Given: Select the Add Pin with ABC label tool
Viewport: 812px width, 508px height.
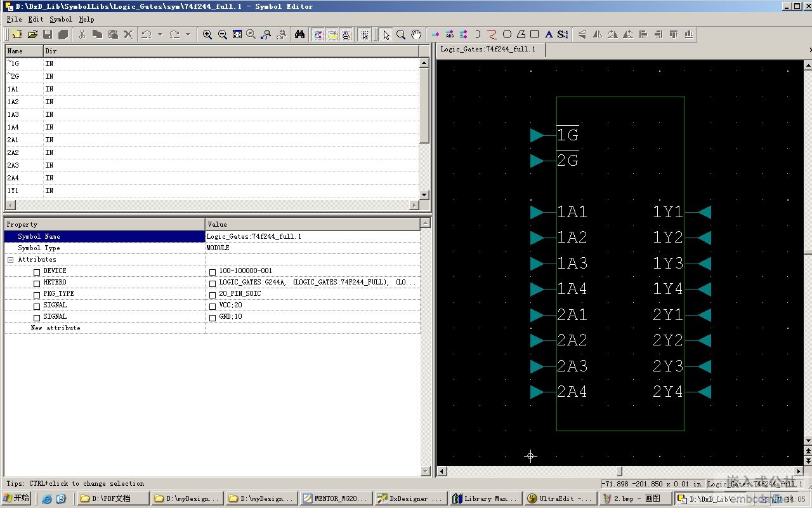Looking at the screenshot, I should click(450, 34).
